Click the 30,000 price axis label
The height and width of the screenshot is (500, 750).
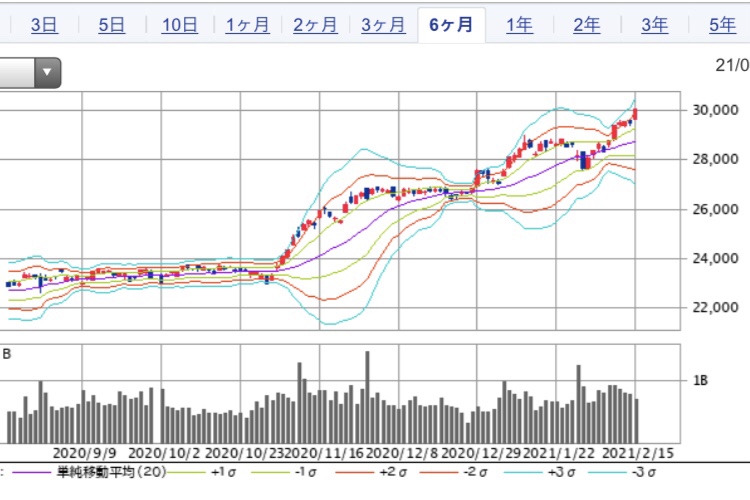click(x=715, y=110)
